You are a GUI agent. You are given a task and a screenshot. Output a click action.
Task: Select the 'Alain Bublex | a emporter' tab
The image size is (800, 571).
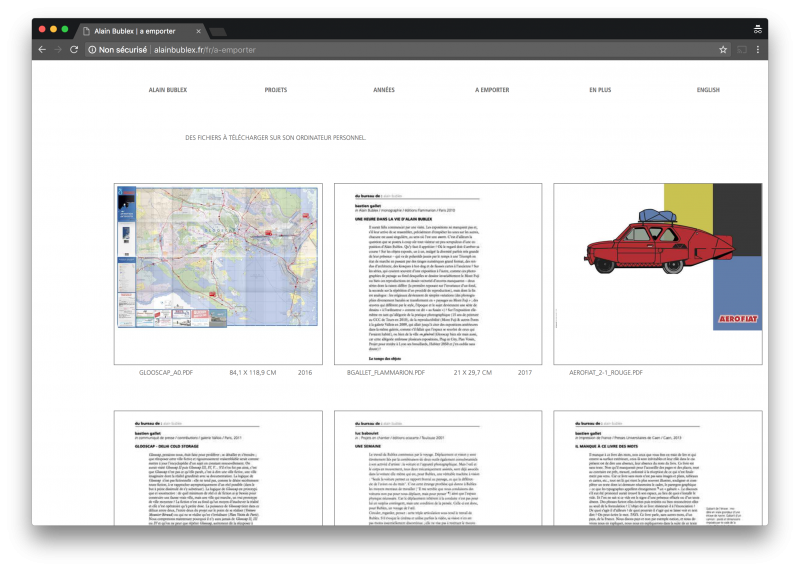140,31
